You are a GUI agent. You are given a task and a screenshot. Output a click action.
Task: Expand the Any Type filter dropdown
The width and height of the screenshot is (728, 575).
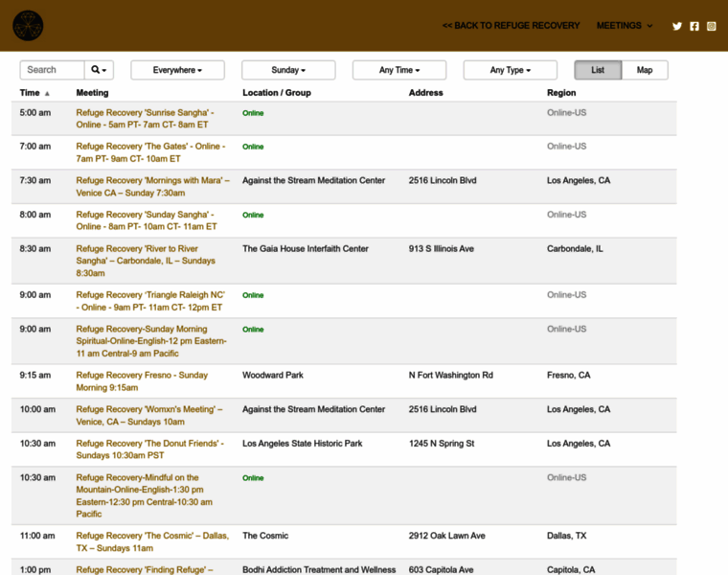tap(511, 70)
